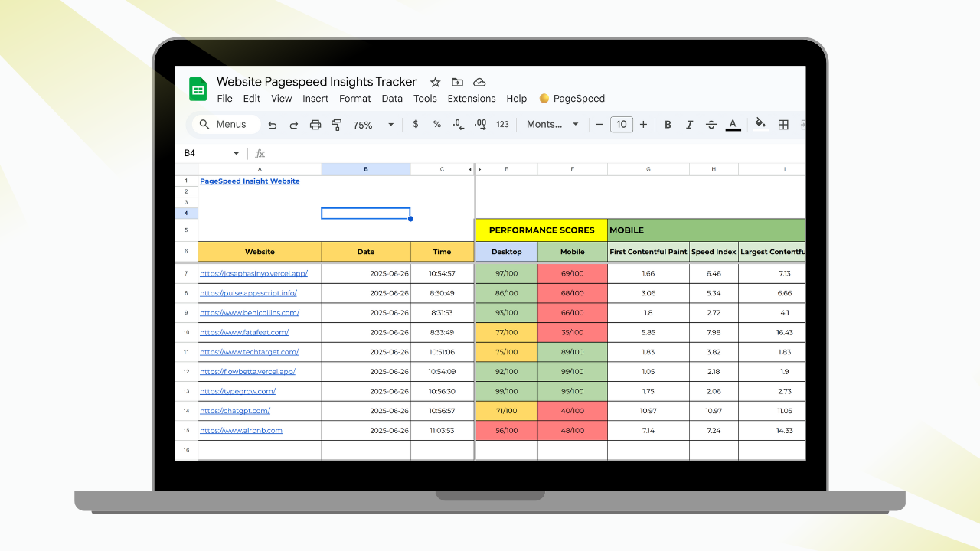Click the move to folder icon
Viewport: 980px width, 551px height.
[x=457, y=82]
